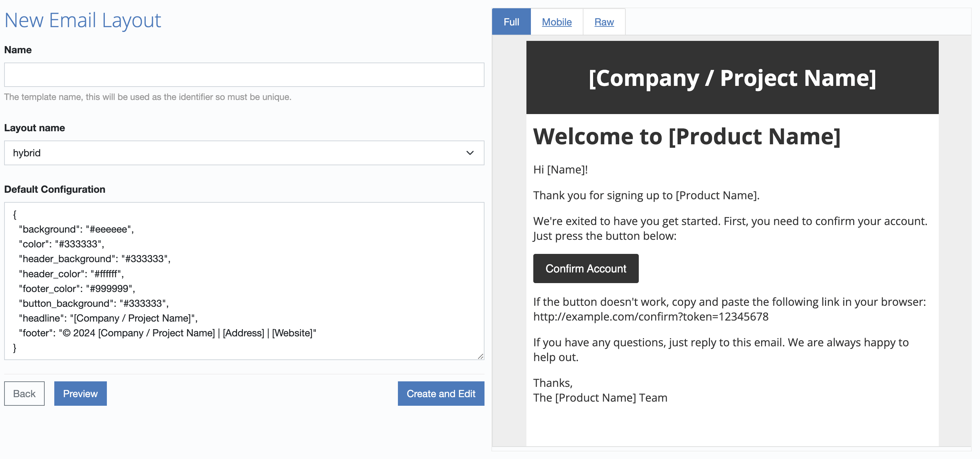
Task: Click the Layout name field label
Action: 35,128
